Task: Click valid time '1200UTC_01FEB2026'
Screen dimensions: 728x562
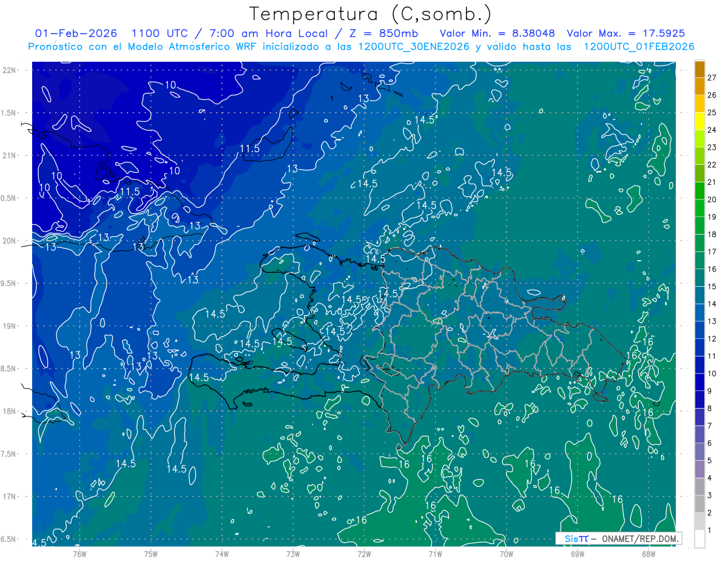Action: click(x=639, y=47)
